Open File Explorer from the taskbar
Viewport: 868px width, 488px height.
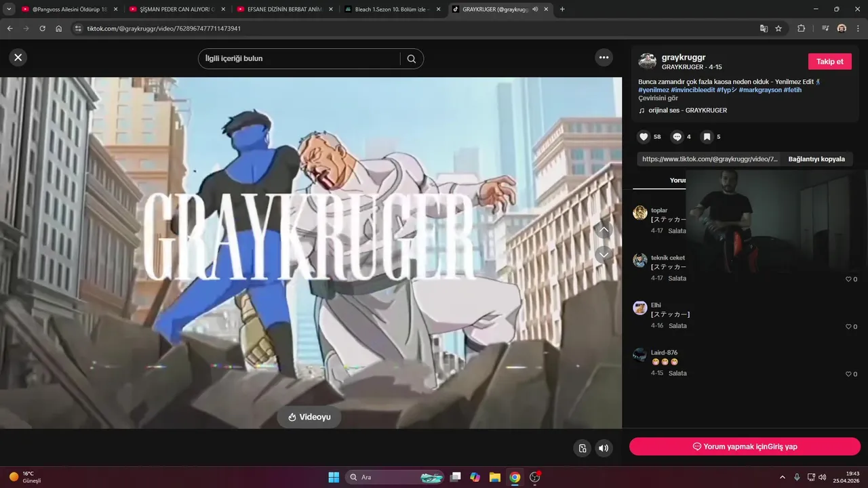(495, 477)
